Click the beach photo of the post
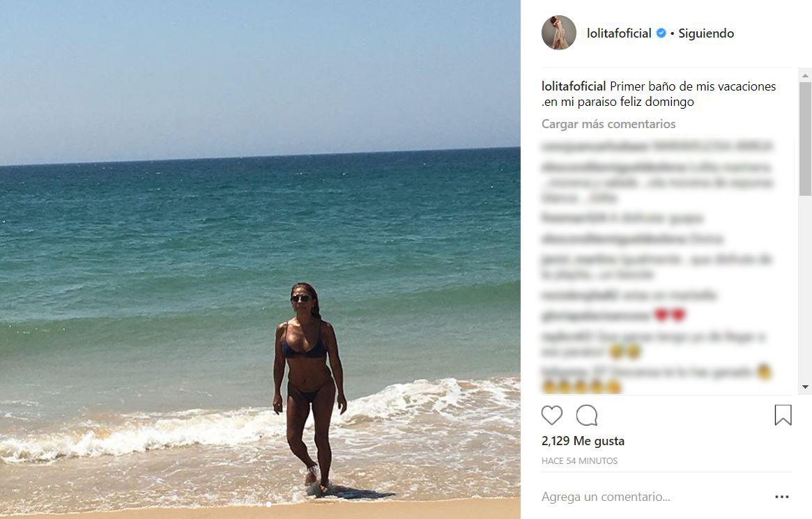Viewport: 812px width, 519px height. (260, 258)
